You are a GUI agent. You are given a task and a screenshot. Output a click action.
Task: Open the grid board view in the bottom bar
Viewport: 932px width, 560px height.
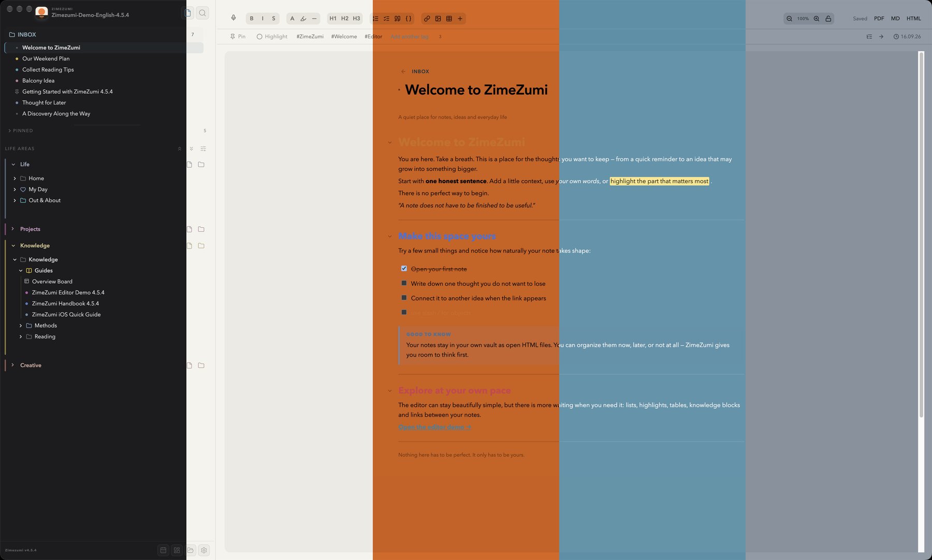pos(177,550)
